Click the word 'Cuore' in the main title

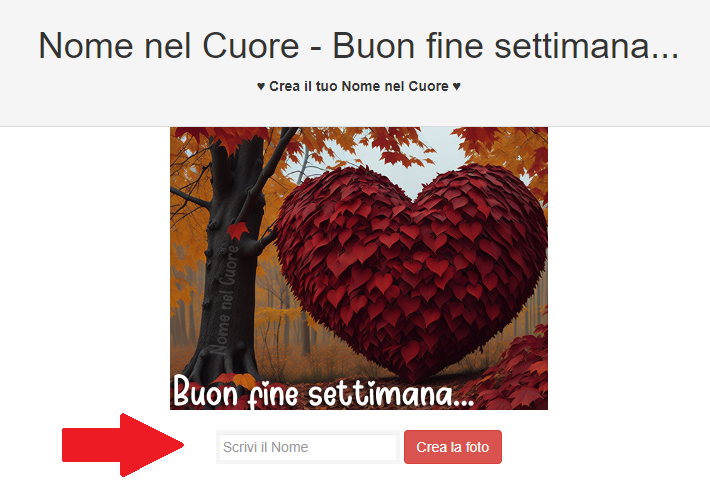click(x=251, y=45)
